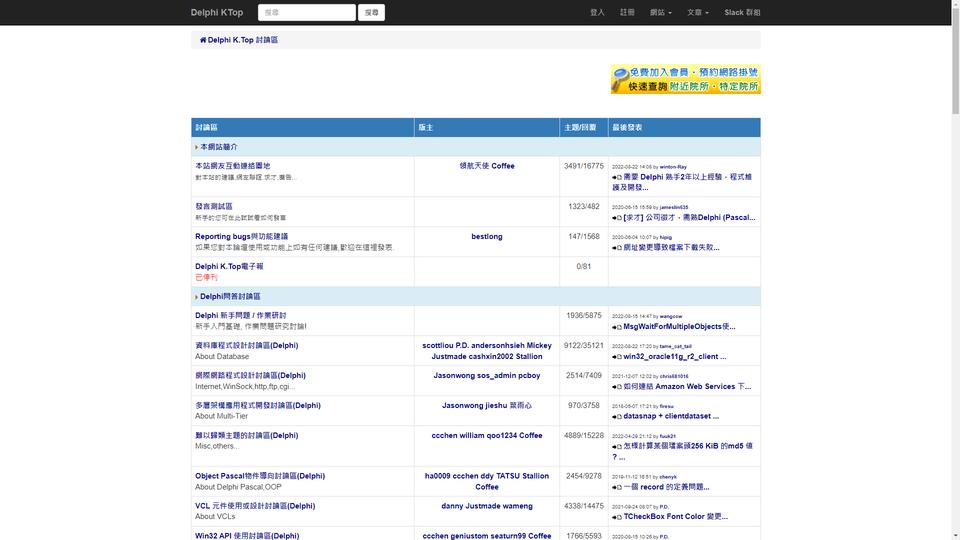The image size is (960, 540).
Task: Collapse the 本網站簡介 section triangle
Action: pyautogui.click(x=197, y=148)
